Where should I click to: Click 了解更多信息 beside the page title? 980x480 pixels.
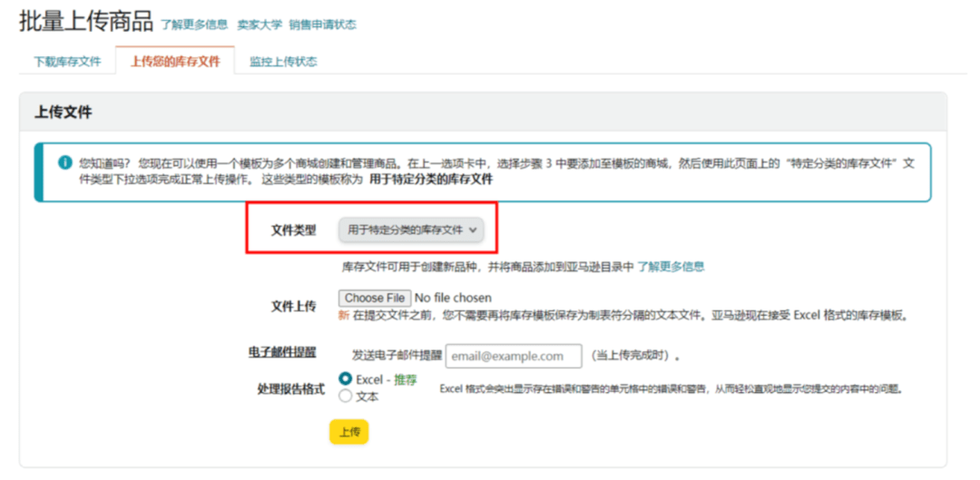tap(194, 24)
